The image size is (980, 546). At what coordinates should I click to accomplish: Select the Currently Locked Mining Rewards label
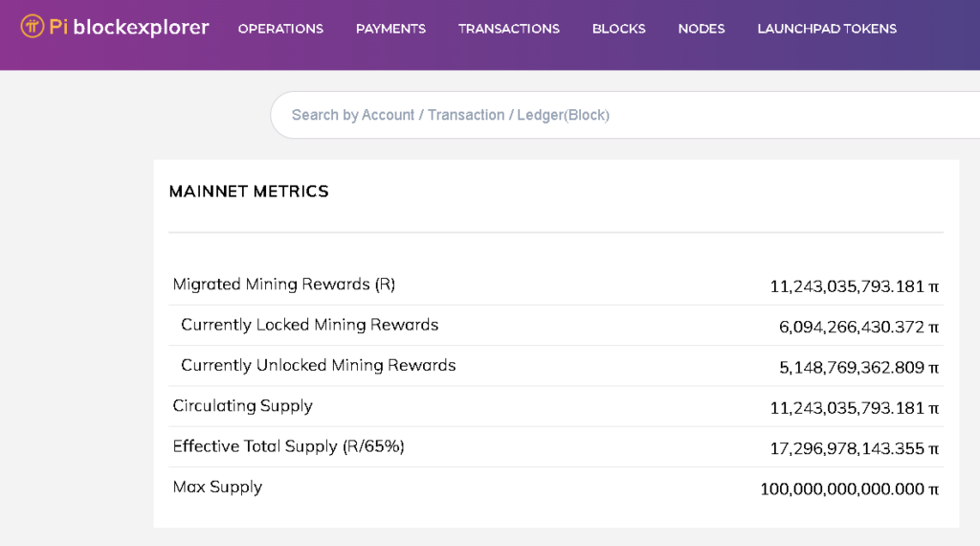[x=309, y=326]
